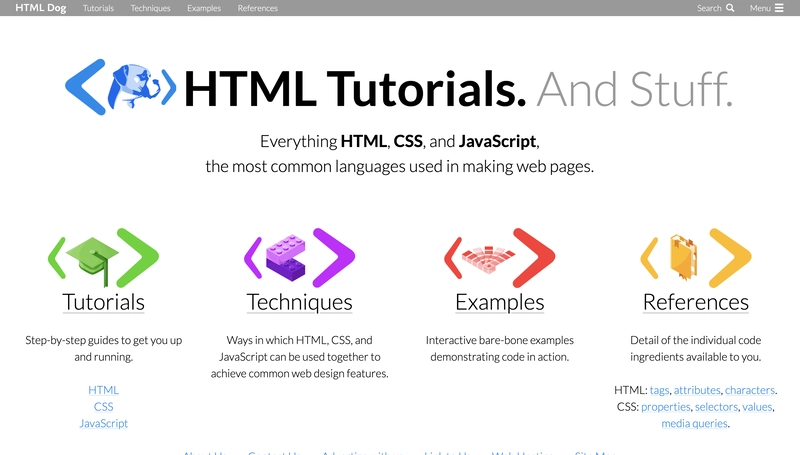
Task: Click 'Interactive bare-bone examples' description
Action: [499, 340]
